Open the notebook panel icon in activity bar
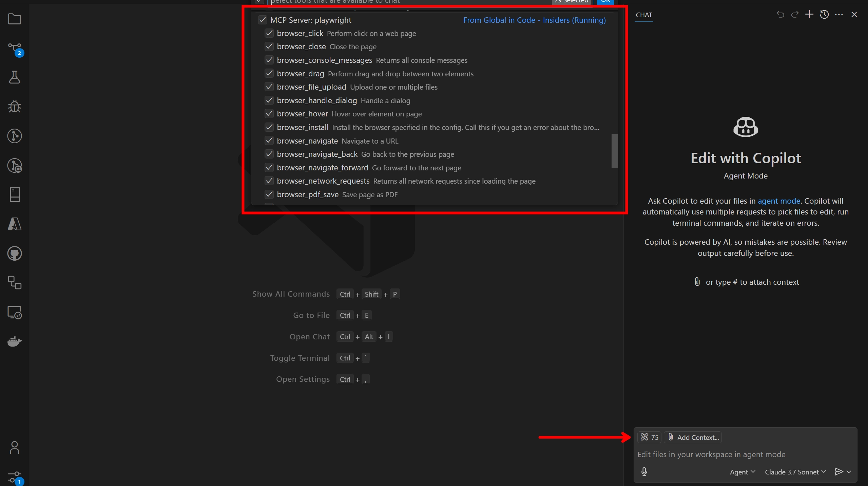This screenshot has width=868, height=486. coord(15,195)
